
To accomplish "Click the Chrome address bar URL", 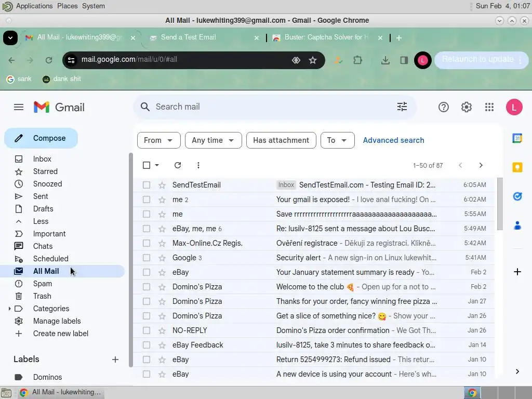I will [x=129, y=59].
